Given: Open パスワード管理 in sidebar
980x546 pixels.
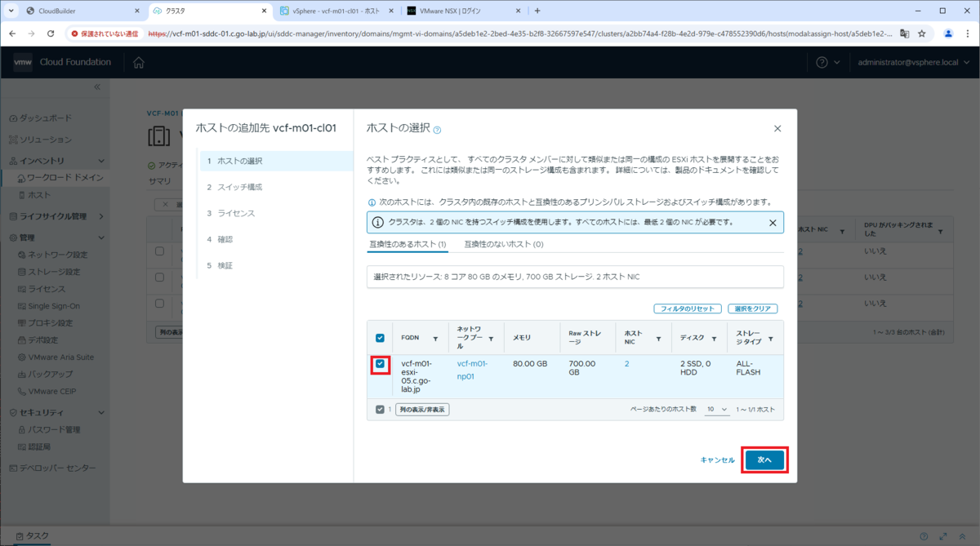Looking at the screenshot, I should pos(54,429).
